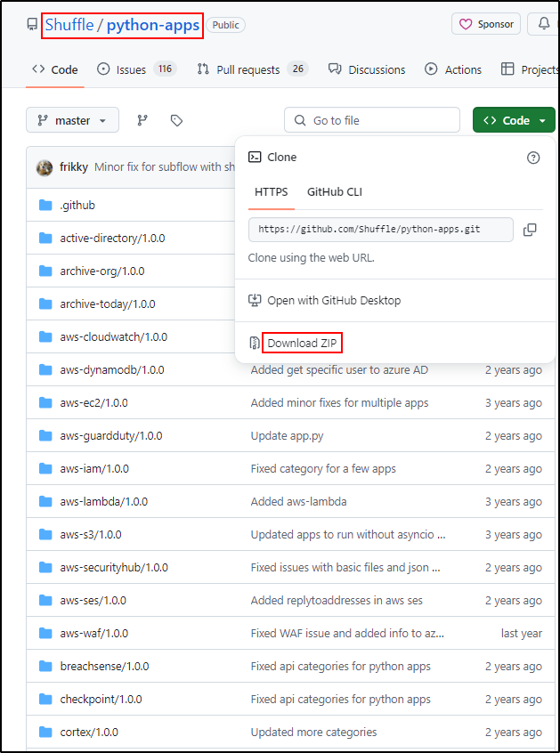Screen dimensions: 560x753
Task: Open the branches icon next to master
Action: (x=142, y=120)
